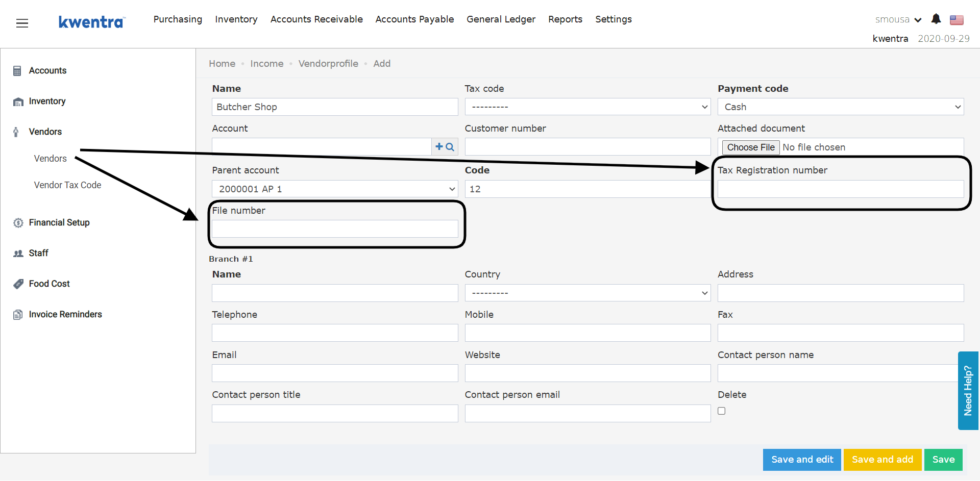Click the Food Cost tag icon
The height and width of the screenshot is (481, 980).
coord(18,284)
